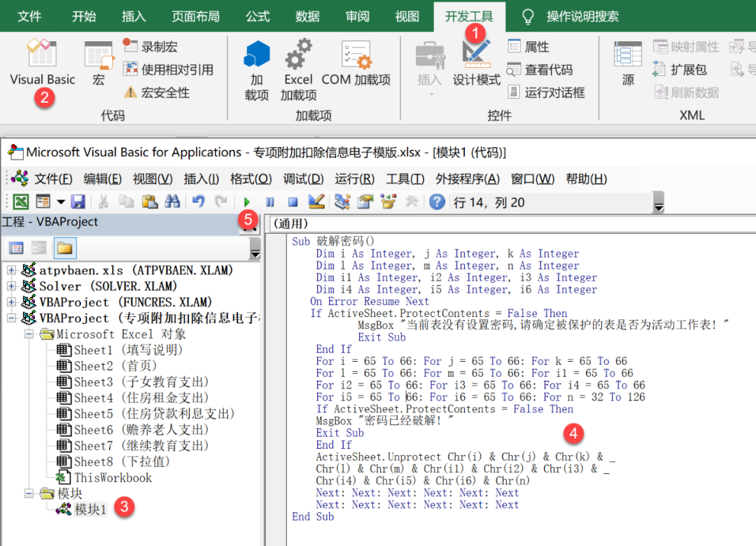The width and height of the screenshot is (756, 546).
Task: Click 映射属性 in XML group
Action: tap(686, 46)
